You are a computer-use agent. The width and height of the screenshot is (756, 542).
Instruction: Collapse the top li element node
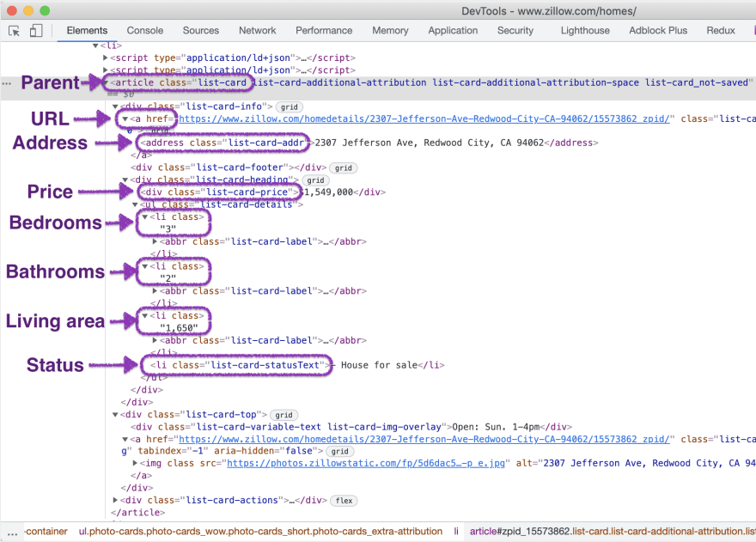pyautogui.click(x=95, y=46)
